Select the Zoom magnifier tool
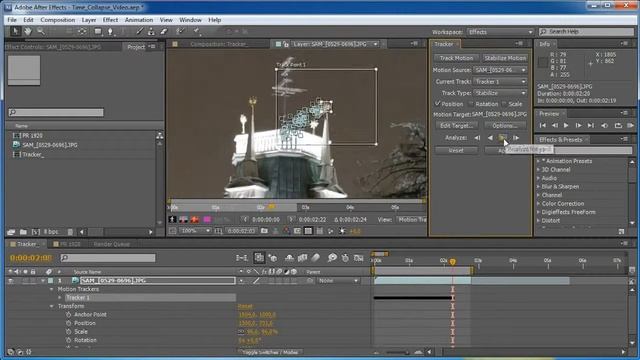 click(x=40, y=31)
